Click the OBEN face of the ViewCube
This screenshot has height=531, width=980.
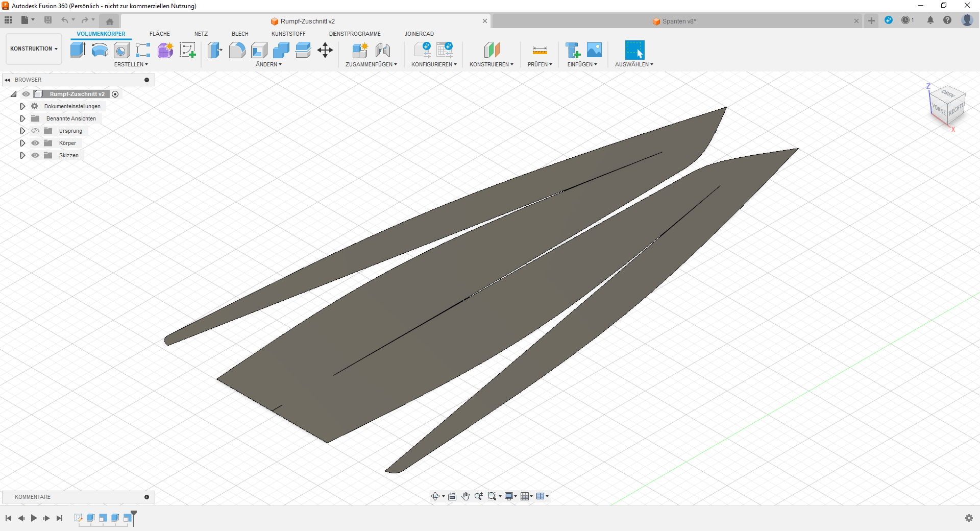(x=948, y=94)
